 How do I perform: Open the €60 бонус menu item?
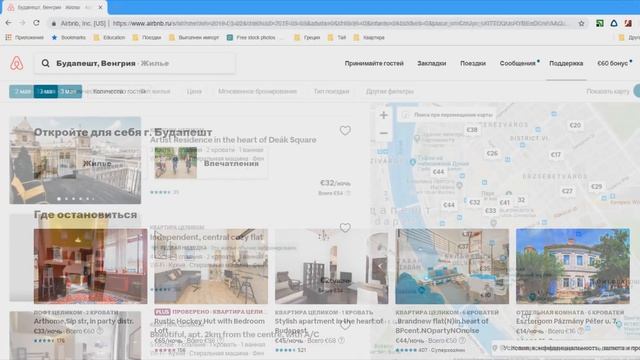tap(612, 63)
